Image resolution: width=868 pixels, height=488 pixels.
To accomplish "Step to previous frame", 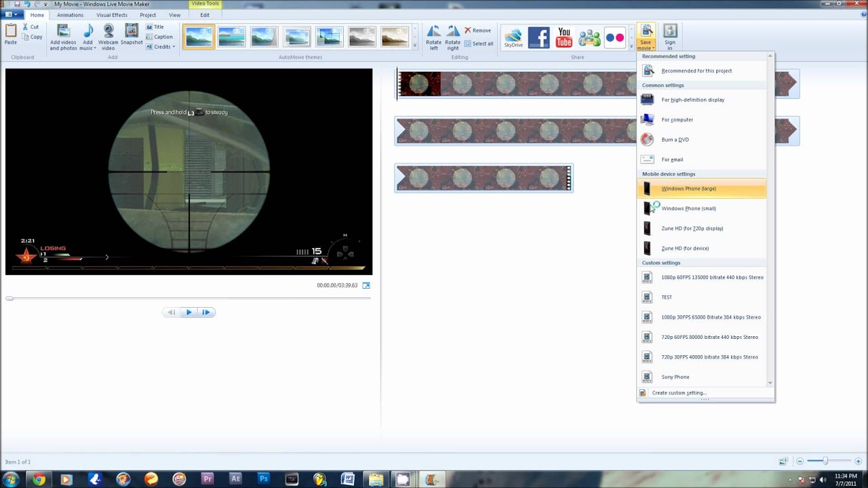I will click(172, 312).
